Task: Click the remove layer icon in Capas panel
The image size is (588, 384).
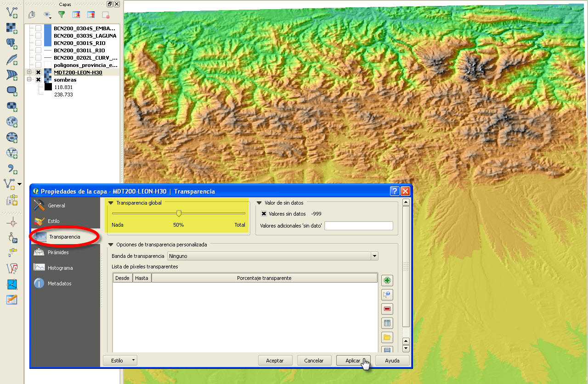Action: 105,14
